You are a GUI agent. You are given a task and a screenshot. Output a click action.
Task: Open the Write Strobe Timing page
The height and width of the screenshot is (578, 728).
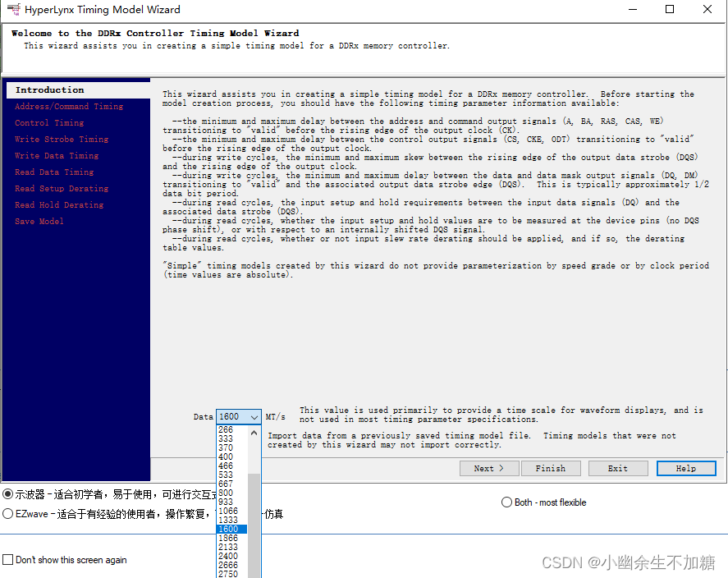pos(62,140)
